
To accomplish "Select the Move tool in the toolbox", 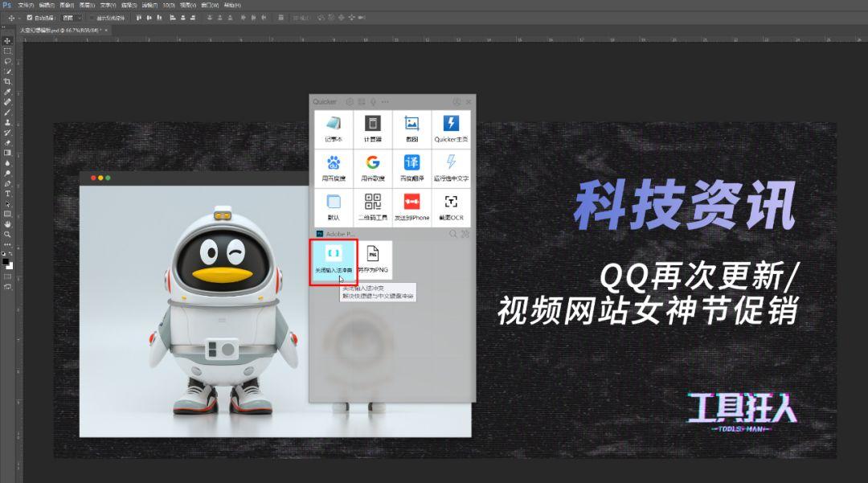I will point(7,41).
